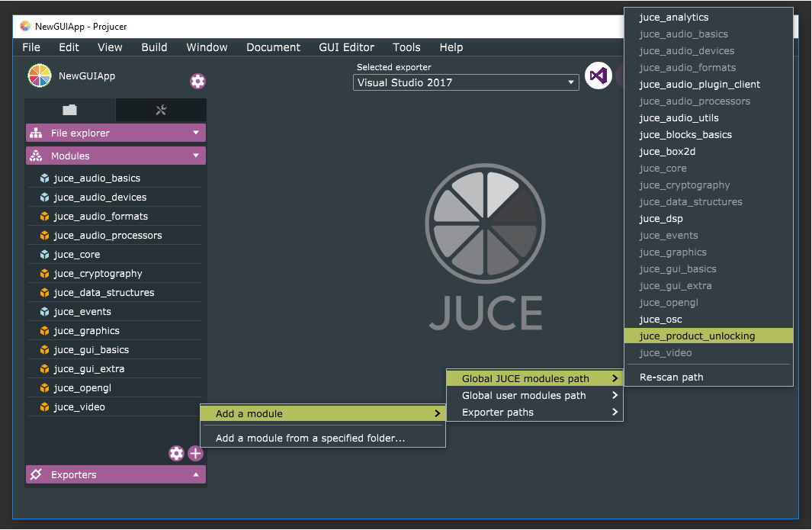This screenshot has height=530, width=812.
Task: Add the juce_audio_utils module
Action: (708, 118)
